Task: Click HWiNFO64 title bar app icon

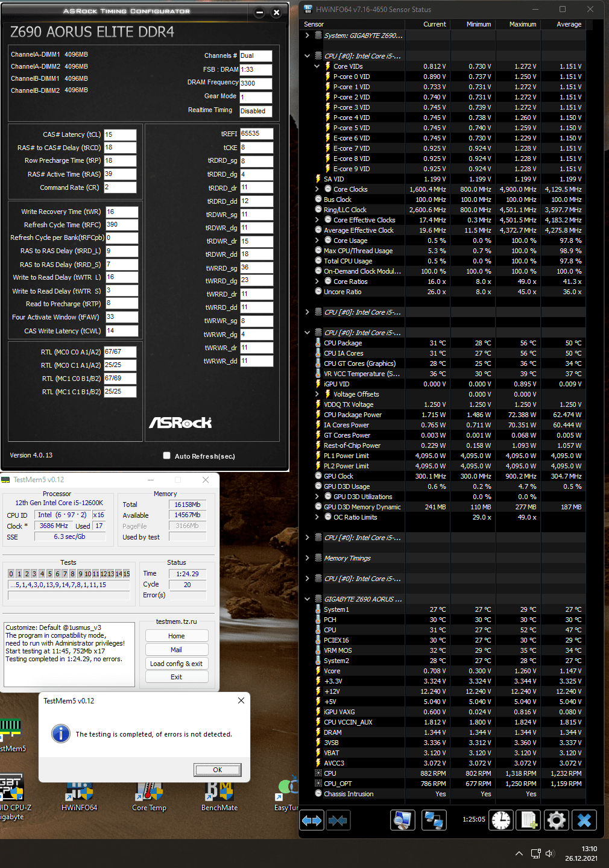Action: coord(308,9)
